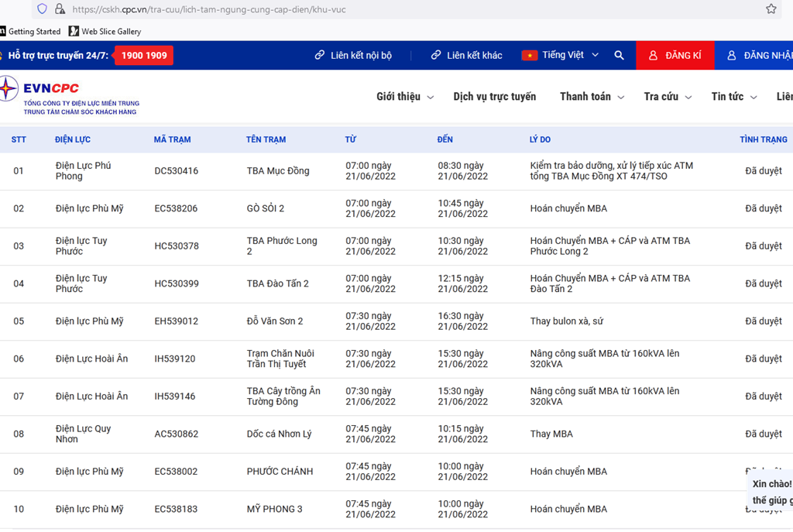Click the ĐĂNG NHẬP login button

pyautogui.click(x=759, y=56)
